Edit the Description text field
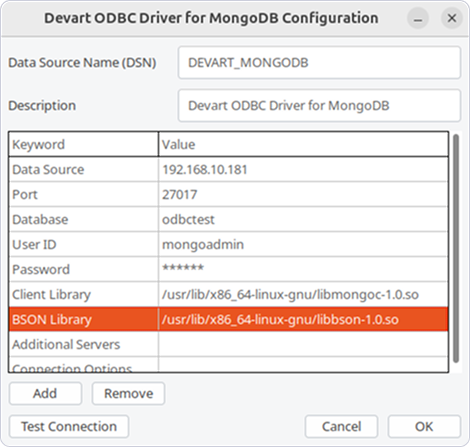 coord(319,106)
